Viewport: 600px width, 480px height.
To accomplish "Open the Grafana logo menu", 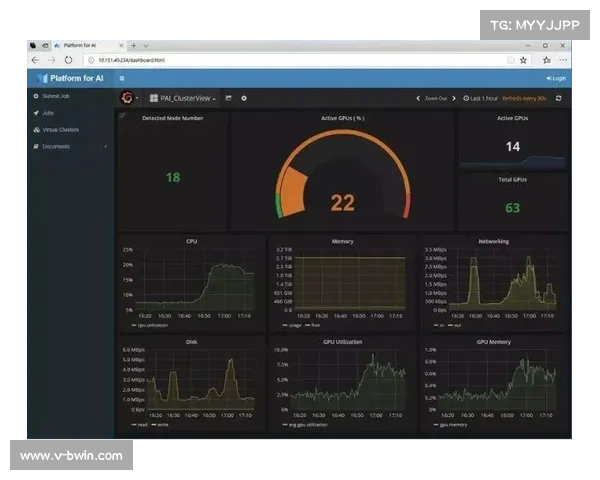I will [x=129, y=98].
